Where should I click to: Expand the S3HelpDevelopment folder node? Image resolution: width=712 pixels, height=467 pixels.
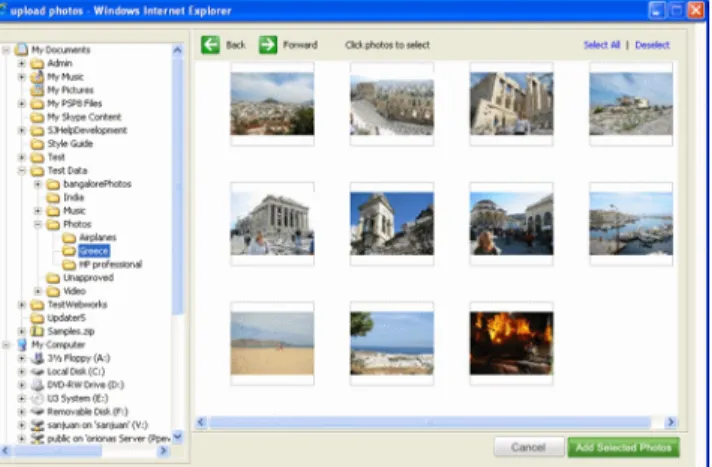[21, 130]
